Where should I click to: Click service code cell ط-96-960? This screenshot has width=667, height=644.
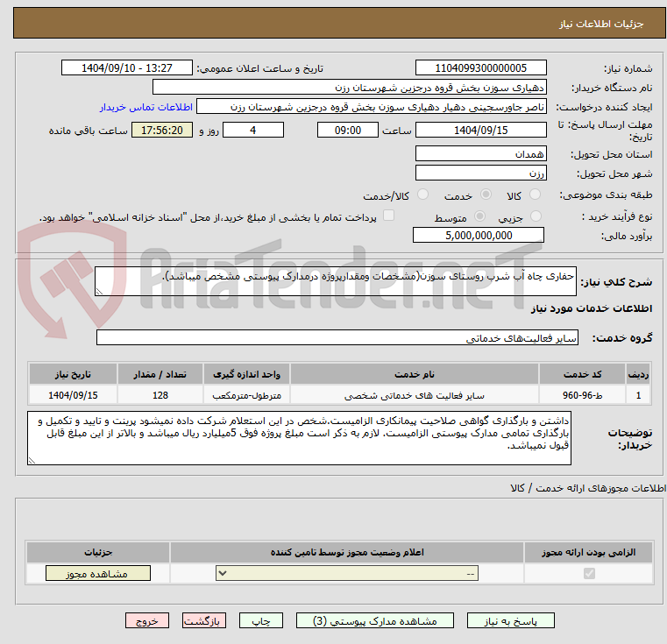pyautogui.click(x=582, y=395)
